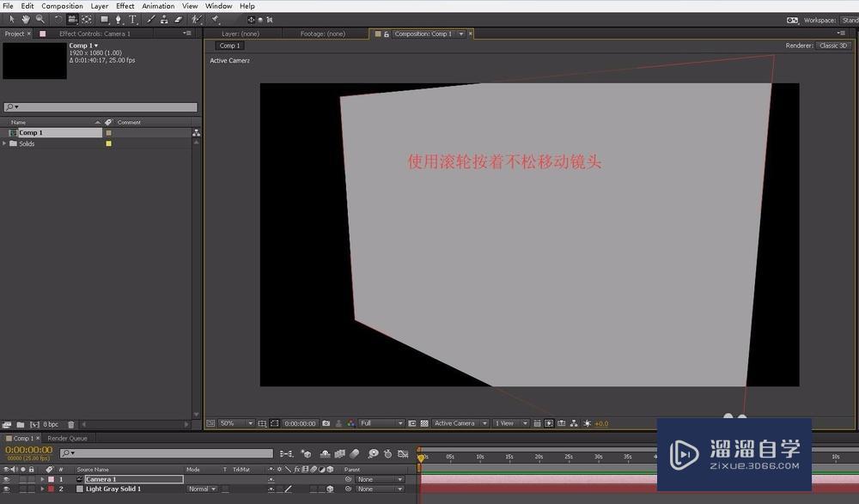The height and width of the screenshot is (504, 859).
Task: Expand Light Gray Solid 1 layer properties
Action: tap(43, 489)
